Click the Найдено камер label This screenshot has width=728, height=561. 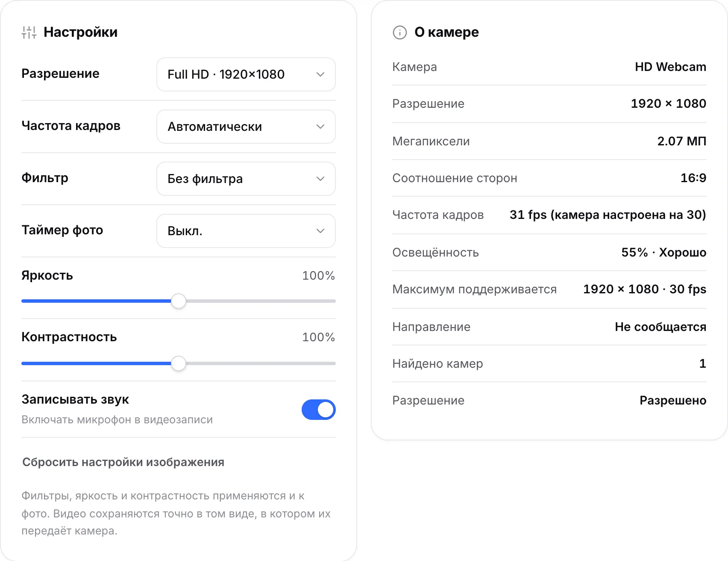437,363
